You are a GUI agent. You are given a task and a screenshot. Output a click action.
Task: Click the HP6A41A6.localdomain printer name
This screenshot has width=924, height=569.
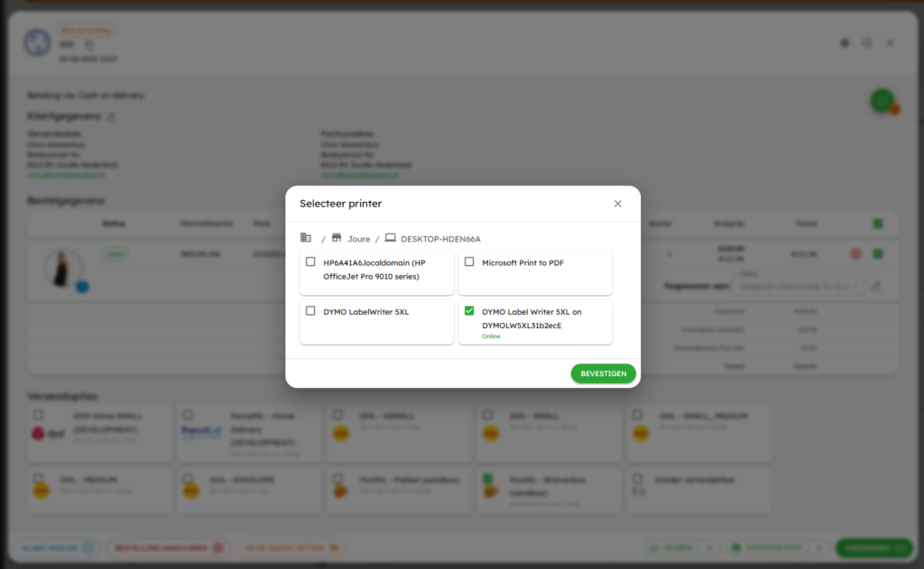point(374,270)
